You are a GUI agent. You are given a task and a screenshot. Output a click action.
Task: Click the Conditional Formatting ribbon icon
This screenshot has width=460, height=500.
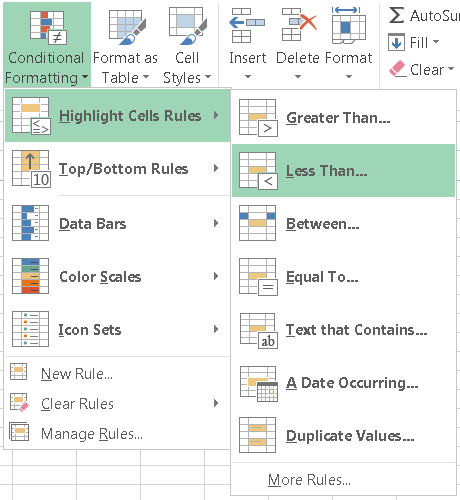[x=48, y=27]
